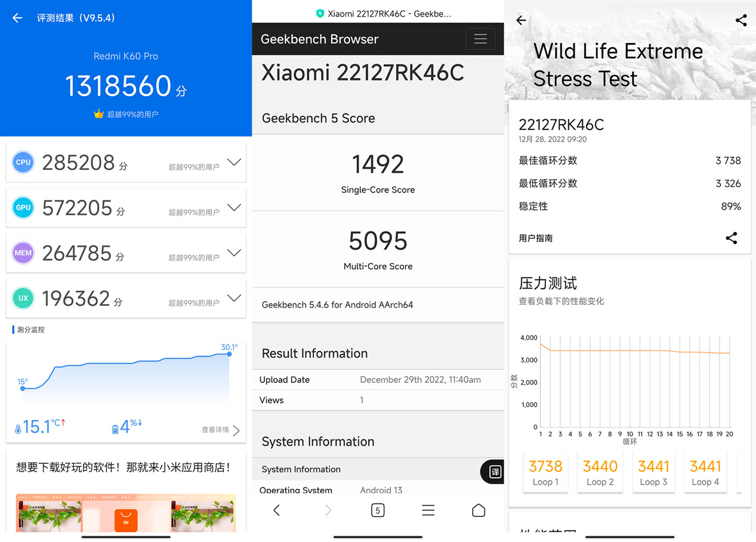The height and width of the screenshot is (542, 756).
Task: Go to browser home page
Action: pyautogui.click(x=479, y=510)
